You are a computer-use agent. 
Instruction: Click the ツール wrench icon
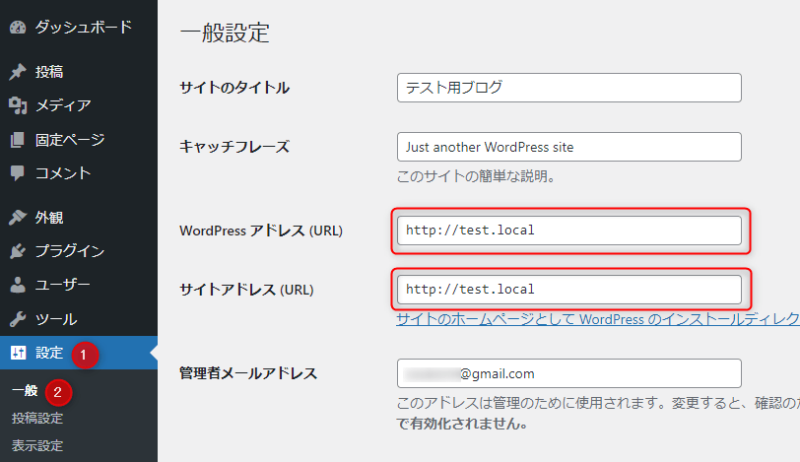[x=17, y=319]
